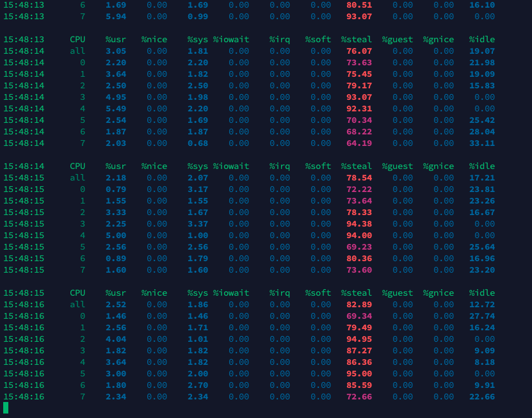Select the %idle value 9.91
The height and width of the screenshot is (418, 532).
pyautogui.click(x=485, y=386)
